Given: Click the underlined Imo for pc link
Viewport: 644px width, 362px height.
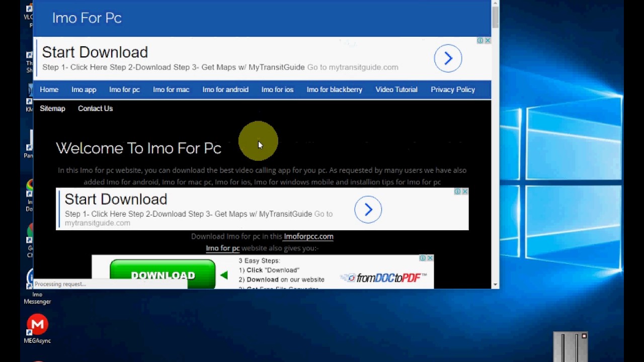Looking at the screenshot, I should (x=223, y=248).
